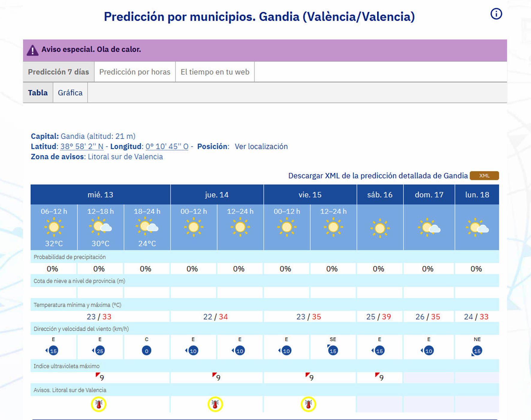Viewport: 531px width, 420px height.
Task: Click the heat warning icon for vie. 15
Action: coord(308,404)
